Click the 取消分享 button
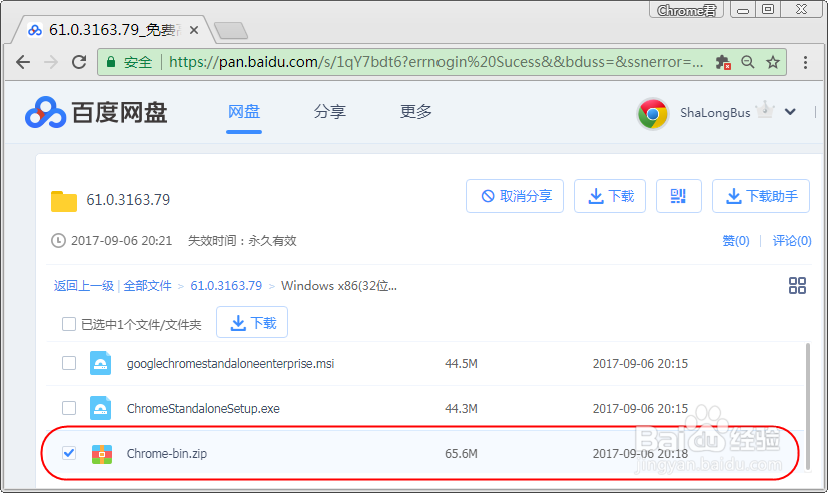Viewport: 828px width, 493px height. click(515, 196)
